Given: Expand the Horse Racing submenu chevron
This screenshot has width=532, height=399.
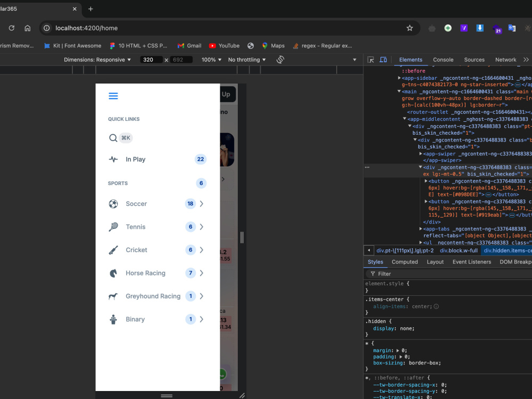Looking at the screenshot, I should (x=202, y=273).
